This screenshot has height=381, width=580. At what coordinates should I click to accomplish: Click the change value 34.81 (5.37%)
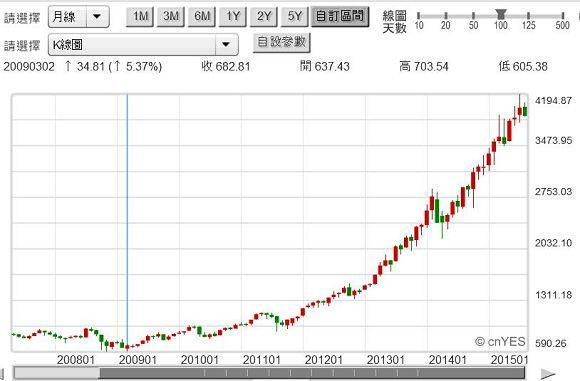click(113, 67)
